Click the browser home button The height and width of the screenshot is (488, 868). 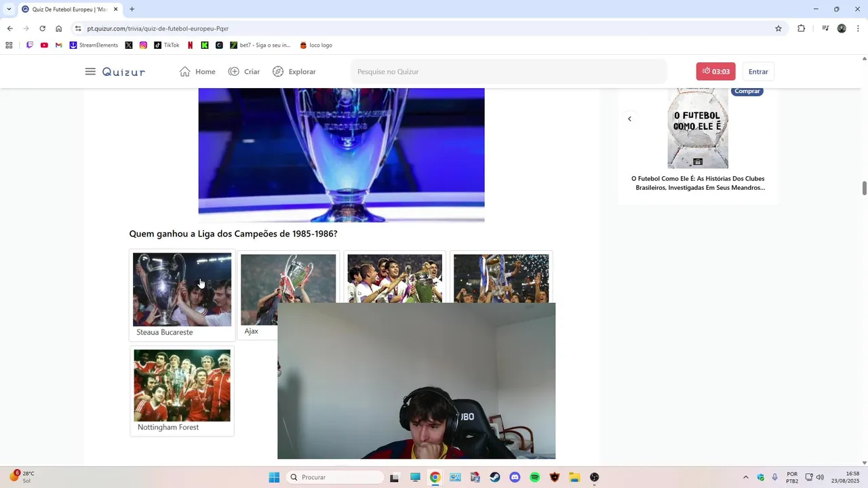[59, 28]
